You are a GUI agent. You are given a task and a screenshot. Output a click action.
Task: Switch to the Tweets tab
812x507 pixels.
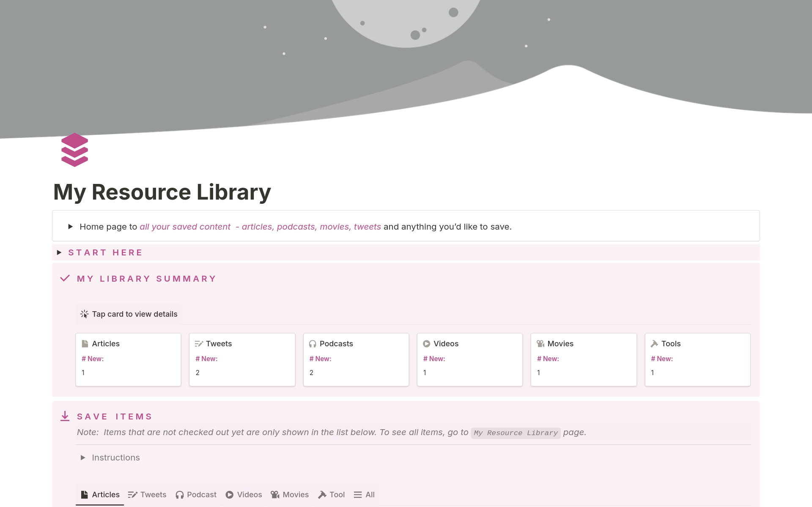[x=147, y=495]
